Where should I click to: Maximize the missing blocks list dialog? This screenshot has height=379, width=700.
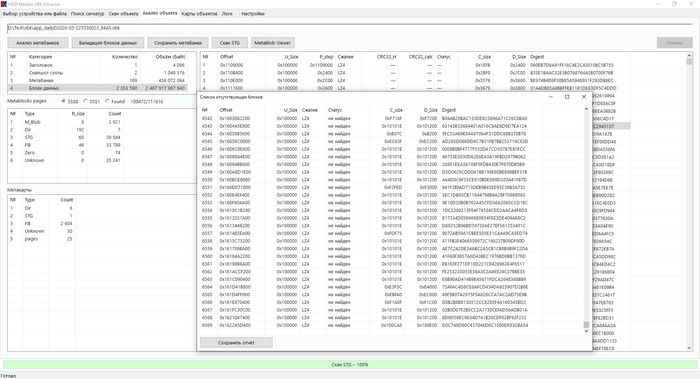click(567, 97)
